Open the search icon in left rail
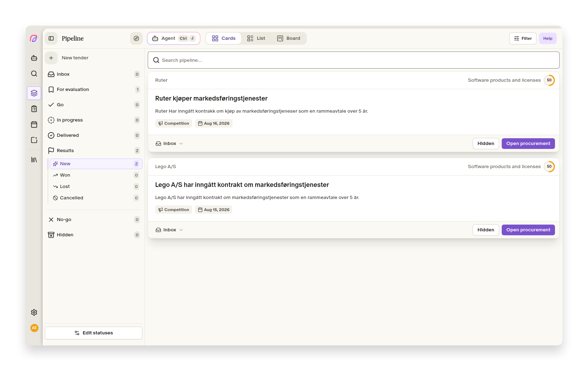588x371 pixels. point(34,74)
